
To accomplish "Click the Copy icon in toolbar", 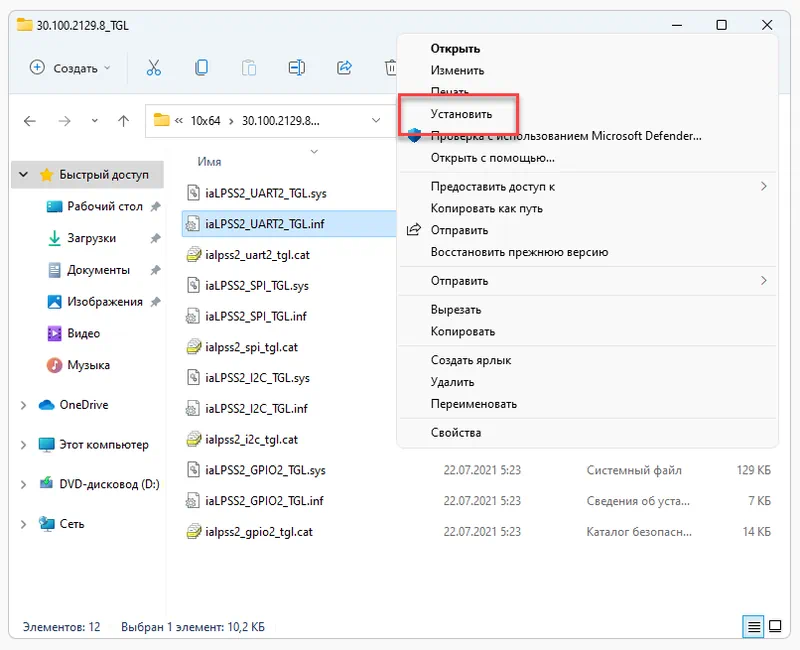I will click(x=201, y=68).
